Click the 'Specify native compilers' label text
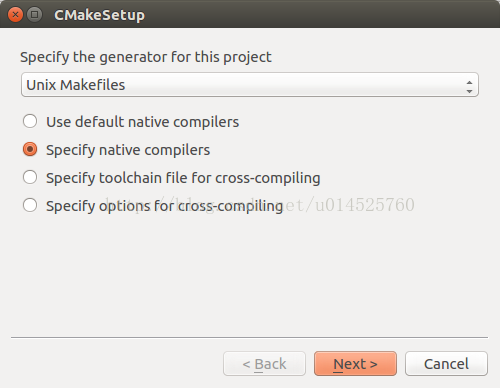500x388 pixels. (x=128, y=150)
